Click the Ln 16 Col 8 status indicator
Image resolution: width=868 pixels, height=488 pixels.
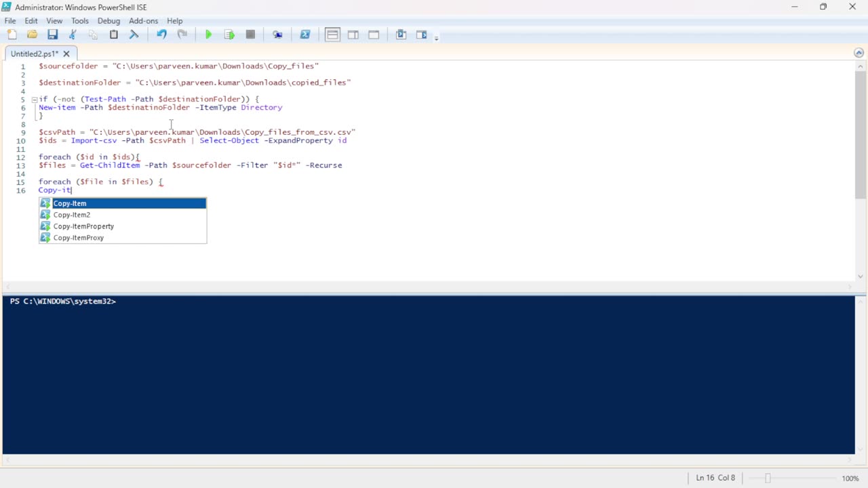click(x=715, y=478)
